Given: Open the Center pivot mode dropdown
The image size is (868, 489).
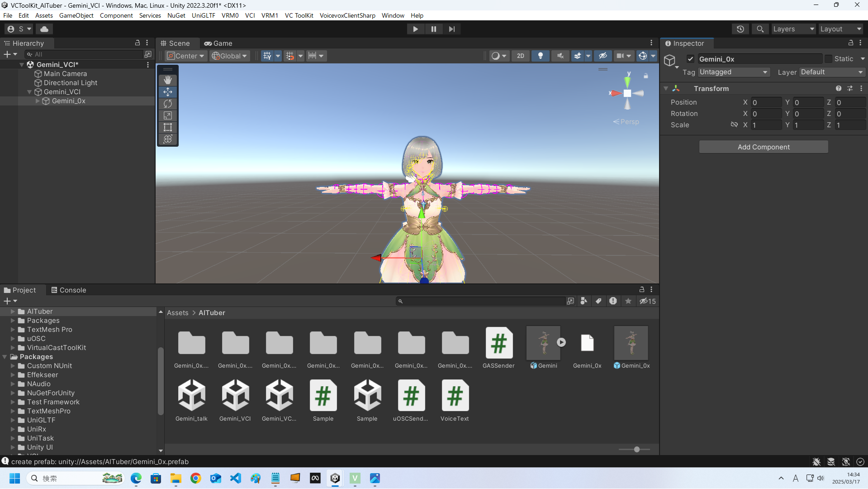Looking at the screenshot, I should (186, 56).
